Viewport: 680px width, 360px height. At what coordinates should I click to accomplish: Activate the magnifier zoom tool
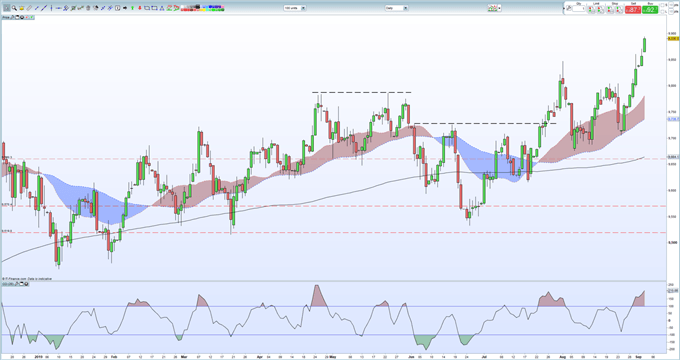14,8
